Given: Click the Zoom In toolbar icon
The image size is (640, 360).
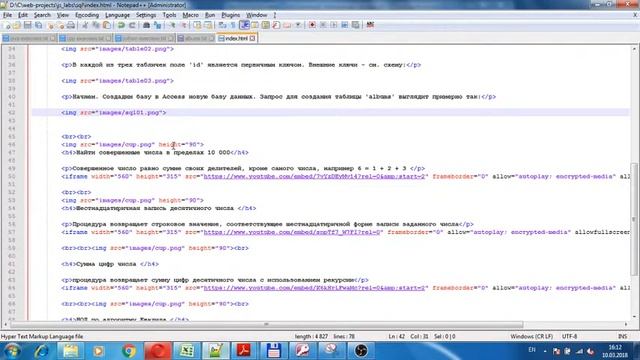Looking at the screenshot, I should 172,25.
